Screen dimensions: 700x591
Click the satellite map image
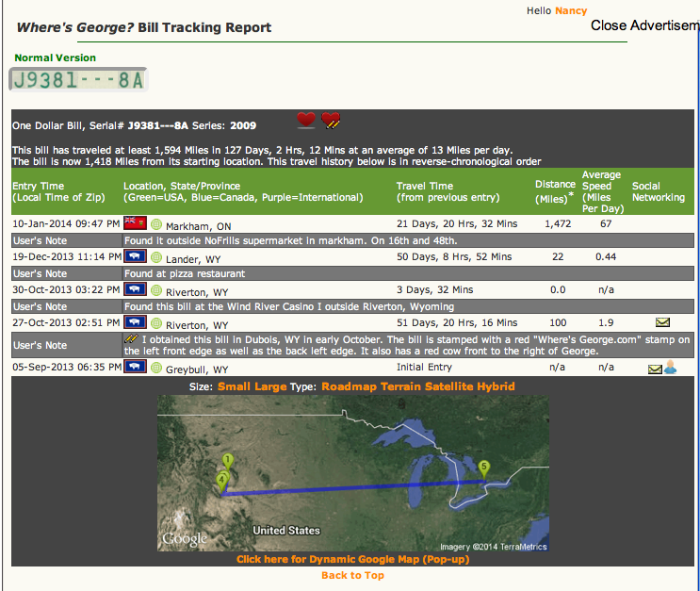[352, 473]
